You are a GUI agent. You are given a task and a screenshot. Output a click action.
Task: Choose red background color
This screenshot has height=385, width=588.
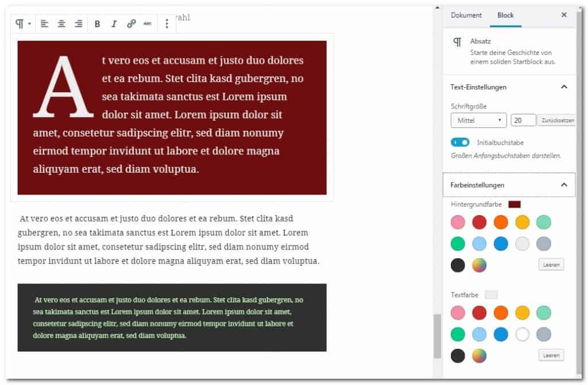479,222
